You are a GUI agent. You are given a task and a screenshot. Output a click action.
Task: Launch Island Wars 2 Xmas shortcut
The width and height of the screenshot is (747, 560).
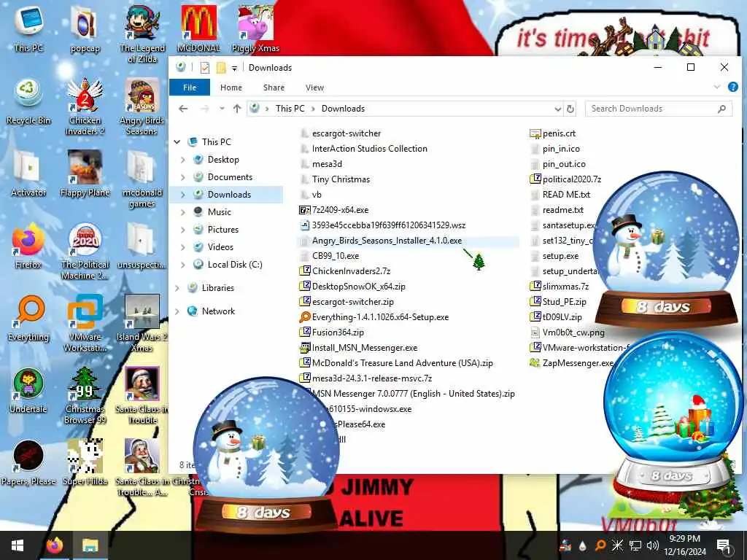click(x=142, y=323)
